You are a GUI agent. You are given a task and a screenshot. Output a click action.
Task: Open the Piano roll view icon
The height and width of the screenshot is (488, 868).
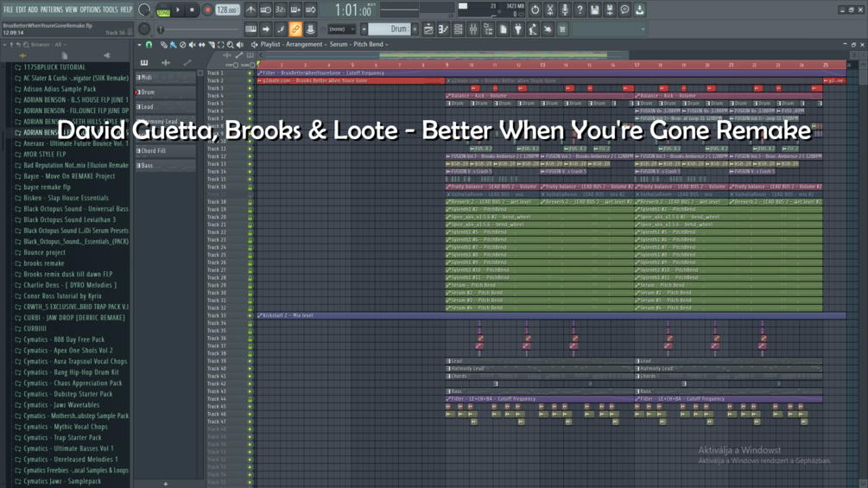point(443,29)
